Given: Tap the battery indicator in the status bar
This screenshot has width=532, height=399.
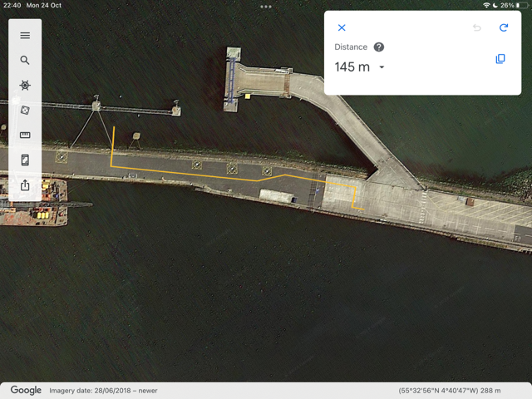Looking at the screenshot, I should [520, 6].
